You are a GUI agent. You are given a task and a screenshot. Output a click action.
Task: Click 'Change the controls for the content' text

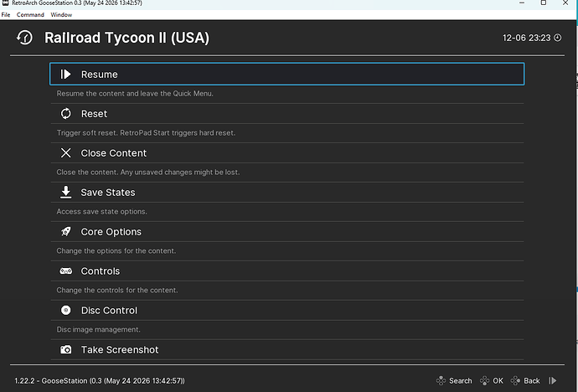point(117,291)
